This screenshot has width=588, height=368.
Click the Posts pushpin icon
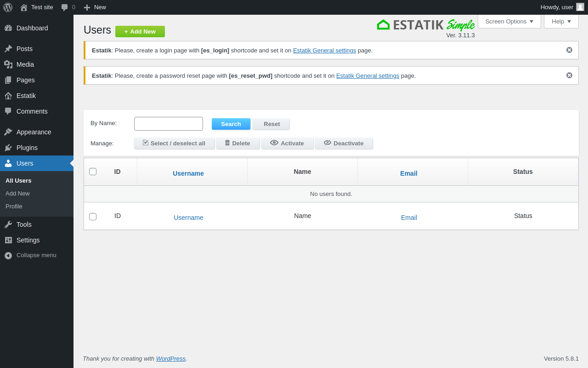[8, 49]
